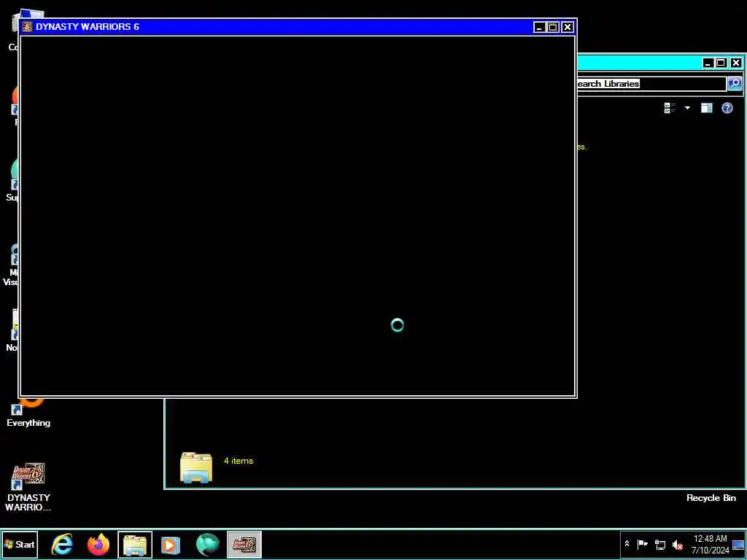
Task: Open Action Center flag icon
Action: [x=642, y=544]
